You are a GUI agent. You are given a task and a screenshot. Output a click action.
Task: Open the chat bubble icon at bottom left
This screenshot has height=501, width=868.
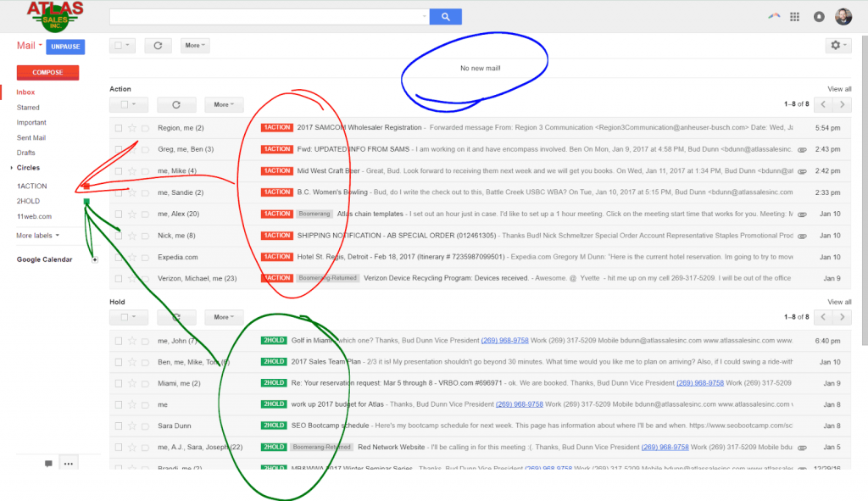click(48, 464)
